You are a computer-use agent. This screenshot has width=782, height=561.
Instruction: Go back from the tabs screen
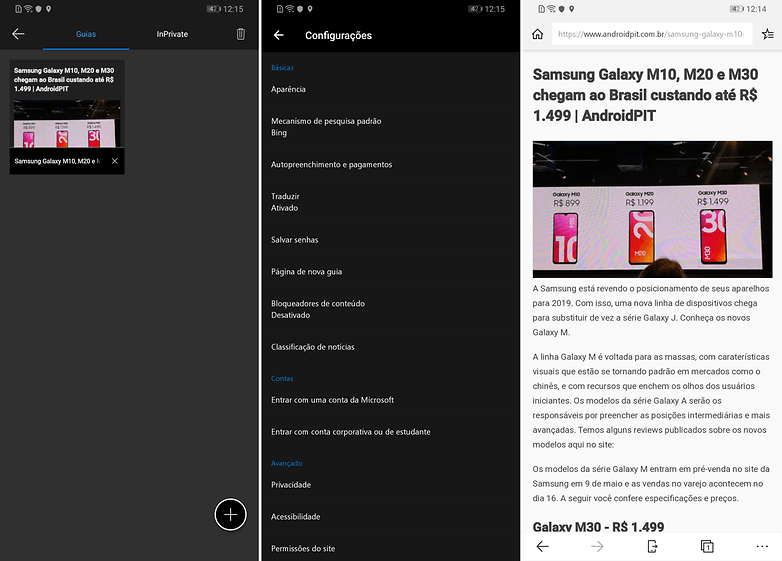(x=18, y=34)
